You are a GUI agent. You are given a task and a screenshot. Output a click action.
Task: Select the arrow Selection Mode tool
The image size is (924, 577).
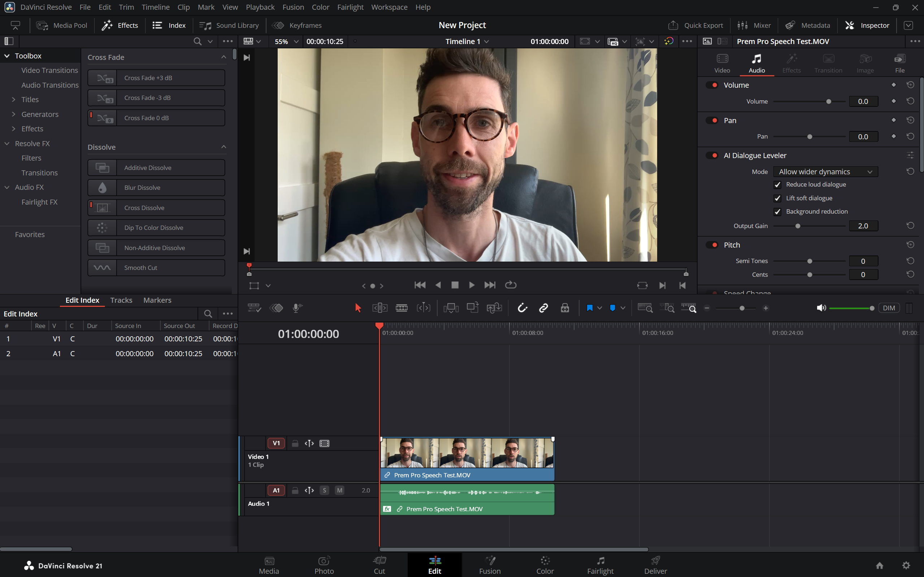[x=358, y=308]
